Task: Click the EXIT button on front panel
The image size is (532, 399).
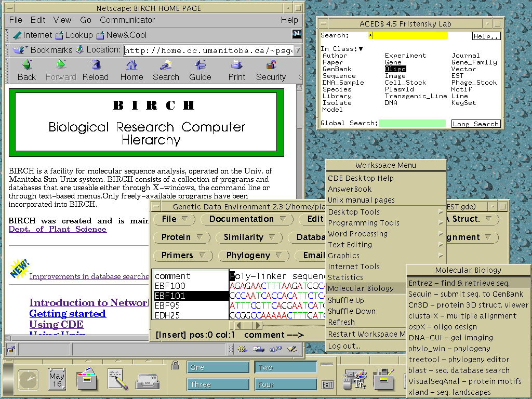Action: [x=327, y=384]
